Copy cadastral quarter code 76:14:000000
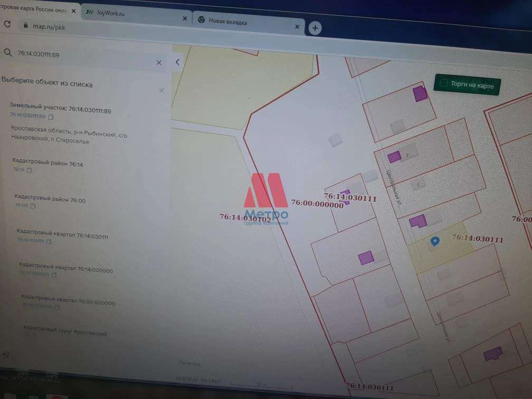Screen dimensions: 532x399 pos(54,275)
